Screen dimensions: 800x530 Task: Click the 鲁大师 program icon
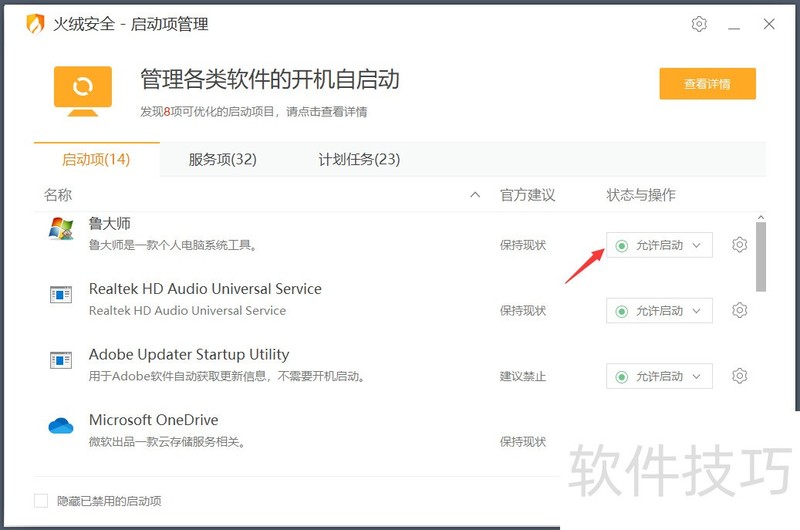pos(61,229)
